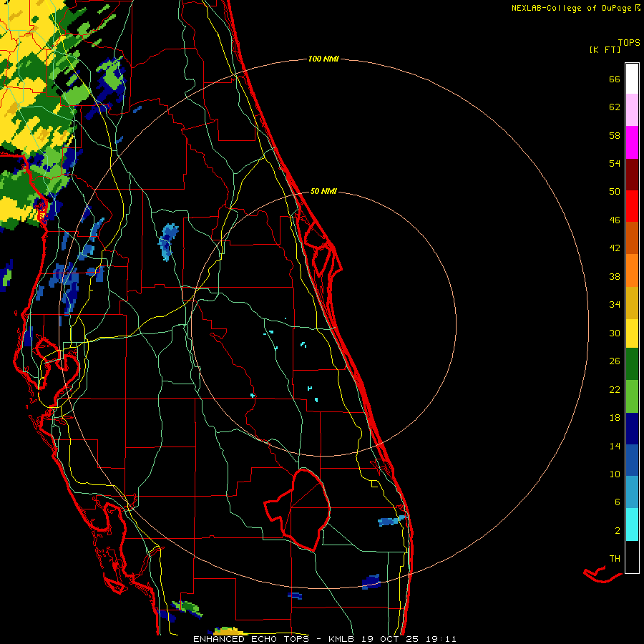
Task: Click the "50 NMI" range ring label
Action: [x=323, y=191]
